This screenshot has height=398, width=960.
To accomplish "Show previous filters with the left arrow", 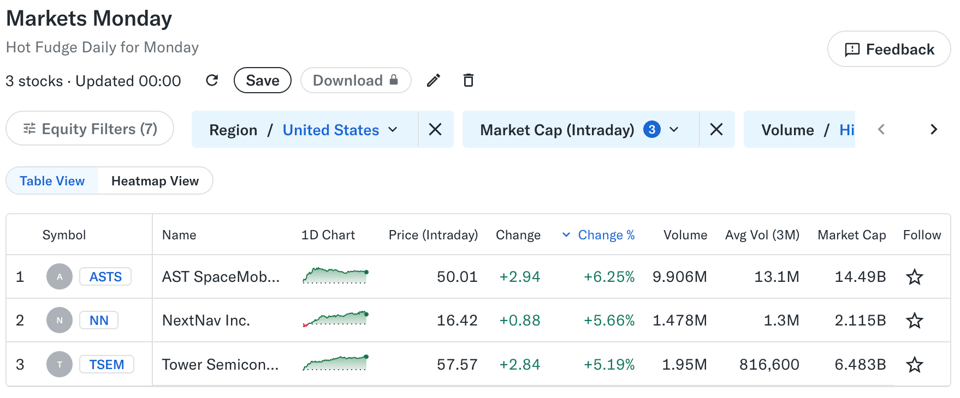I will point(881,129).
